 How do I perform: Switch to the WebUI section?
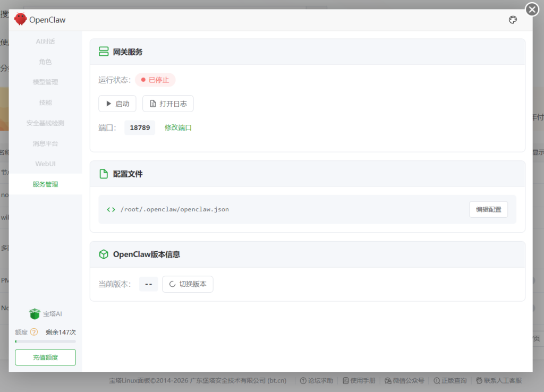45,164
